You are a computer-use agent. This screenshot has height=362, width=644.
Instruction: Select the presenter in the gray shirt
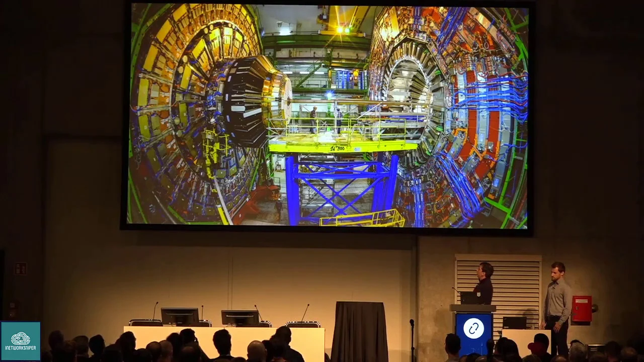point(557,308)
